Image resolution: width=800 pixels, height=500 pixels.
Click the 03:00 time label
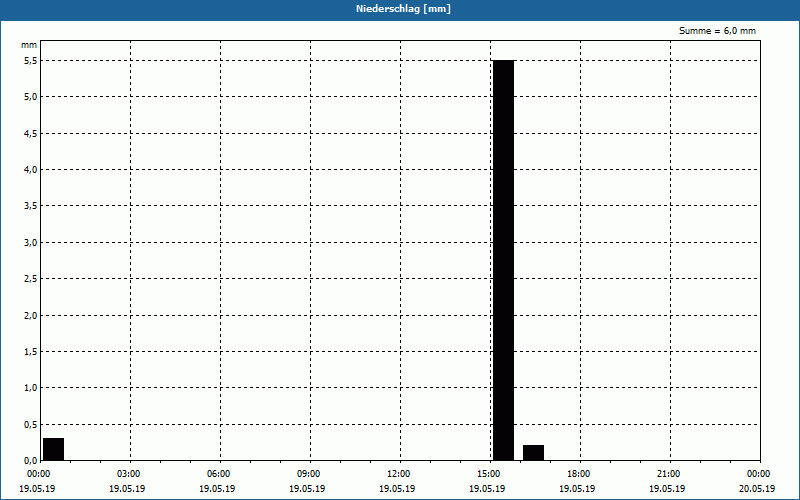click(129, 474)
